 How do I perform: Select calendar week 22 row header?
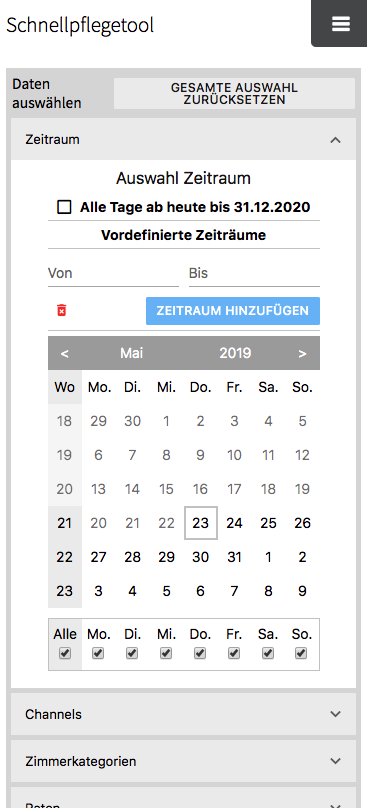pos(64,557)
